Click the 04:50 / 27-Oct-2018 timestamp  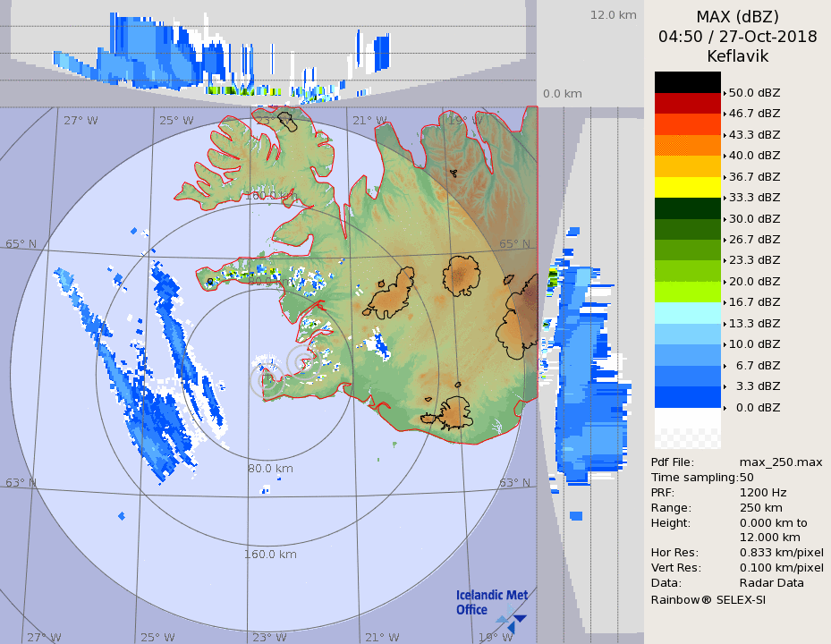(737, 37)
